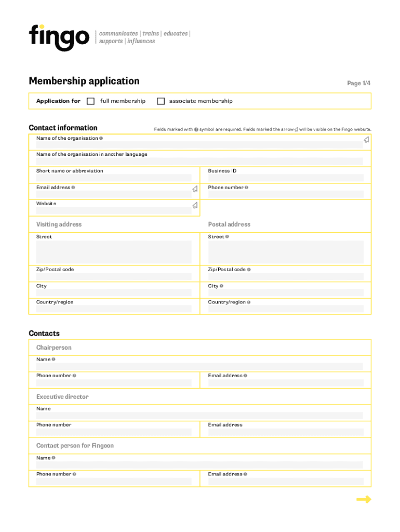Select Postal address Zip/Postal code field
Viewport: 400px width, 532px height.
click(x=285, y=276)
